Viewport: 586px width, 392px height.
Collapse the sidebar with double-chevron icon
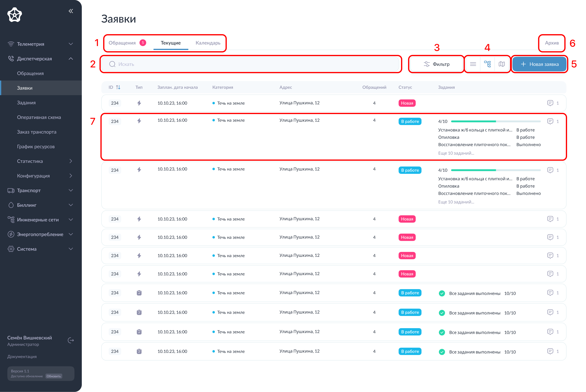[x=71, y=11]
